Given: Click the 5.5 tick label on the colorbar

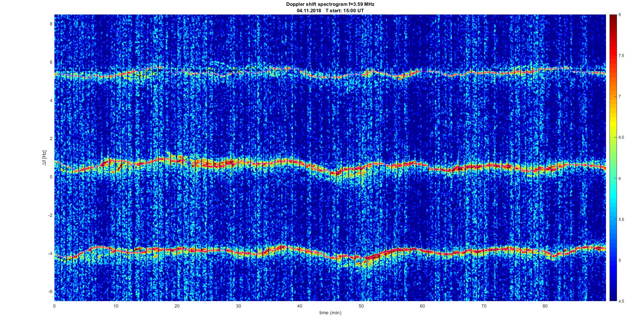Looking at the screenshot, I should point(621,219).
